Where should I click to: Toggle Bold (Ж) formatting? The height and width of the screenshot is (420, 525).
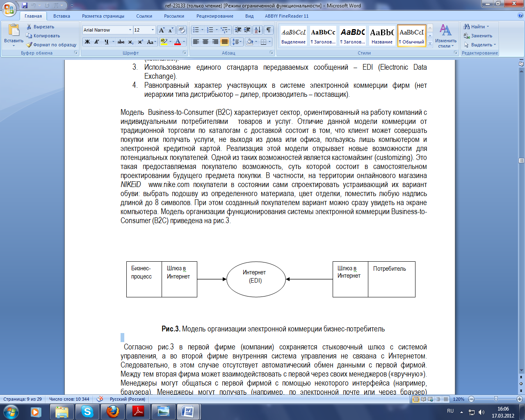(x=87, y=42)
